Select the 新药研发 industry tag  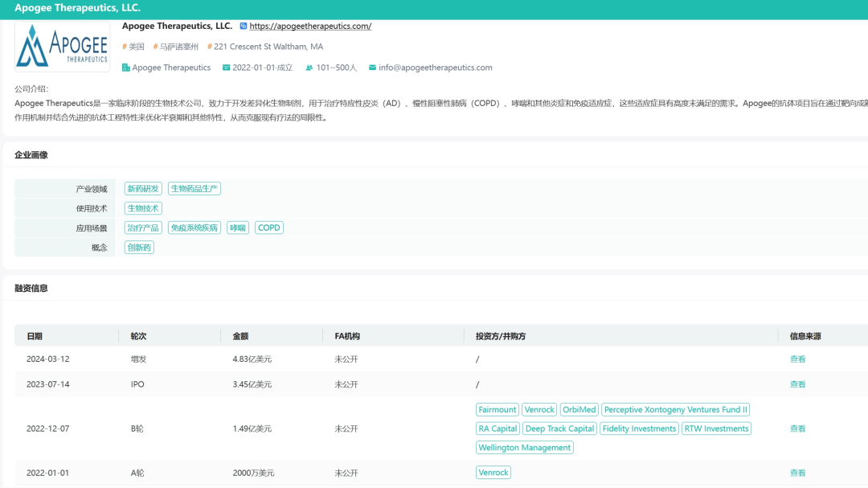click(143, 189)
